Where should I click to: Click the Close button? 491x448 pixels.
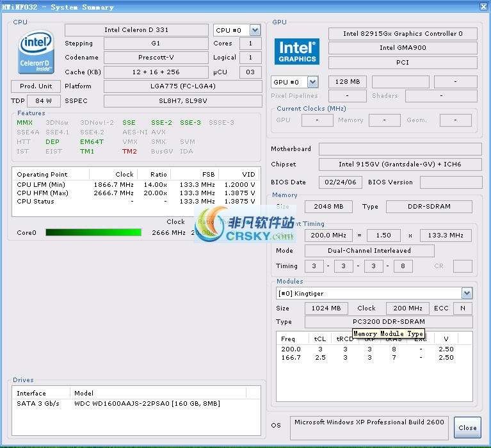tap(467, 428)
